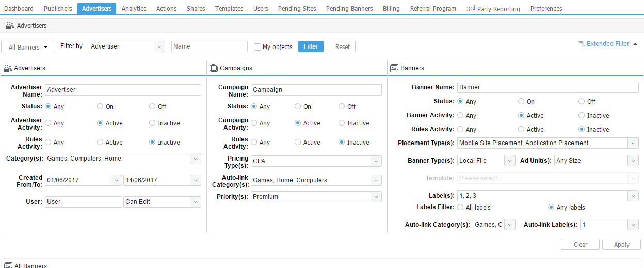Viewport: 644px width, 268px height.
Task: Click the Advertiser Name input field
Action: pyautogui.click(x=123, y=90)
